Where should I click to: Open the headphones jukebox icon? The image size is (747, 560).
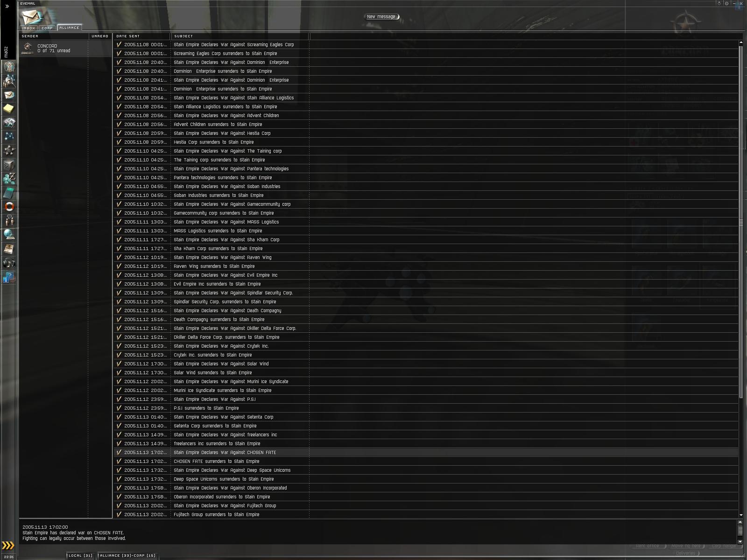pyautogui.click(x=9, y=263)
